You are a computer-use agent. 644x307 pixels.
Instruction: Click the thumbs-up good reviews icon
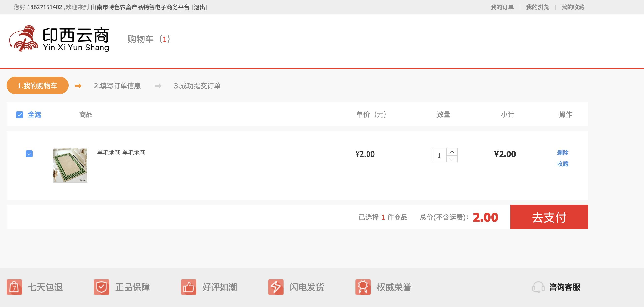pyautogui.click(x=189, y=287)
